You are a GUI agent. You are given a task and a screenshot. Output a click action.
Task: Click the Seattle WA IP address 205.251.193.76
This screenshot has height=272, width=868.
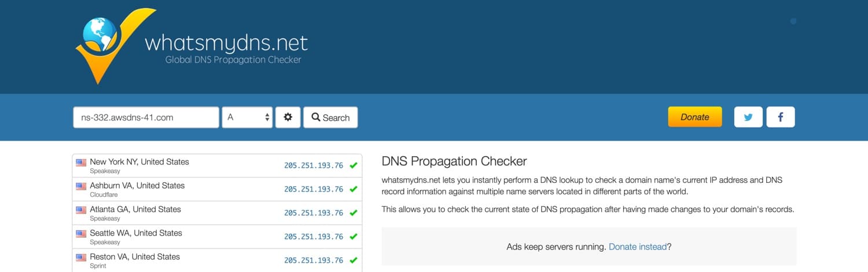point(313,237)
